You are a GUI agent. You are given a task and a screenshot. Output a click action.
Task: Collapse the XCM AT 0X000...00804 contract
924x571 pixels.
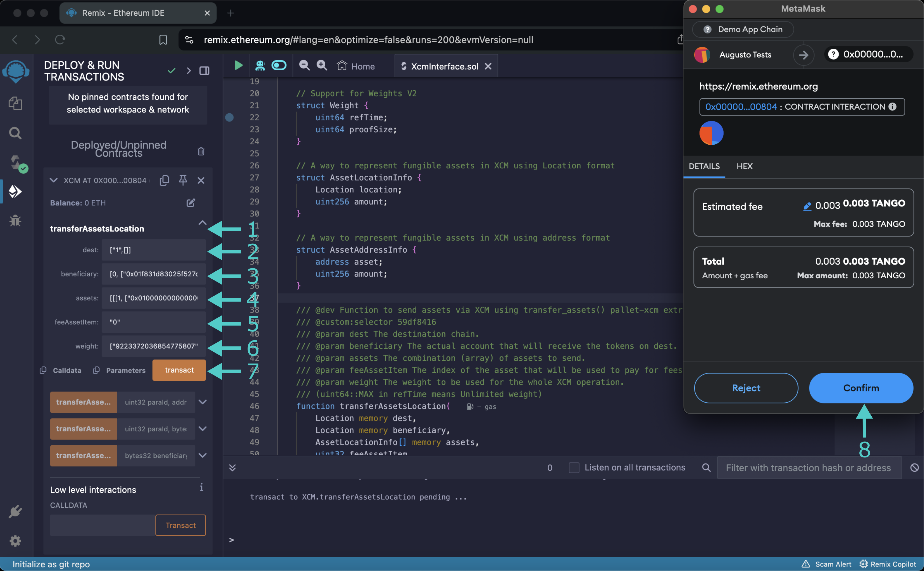tap(54, 180)
